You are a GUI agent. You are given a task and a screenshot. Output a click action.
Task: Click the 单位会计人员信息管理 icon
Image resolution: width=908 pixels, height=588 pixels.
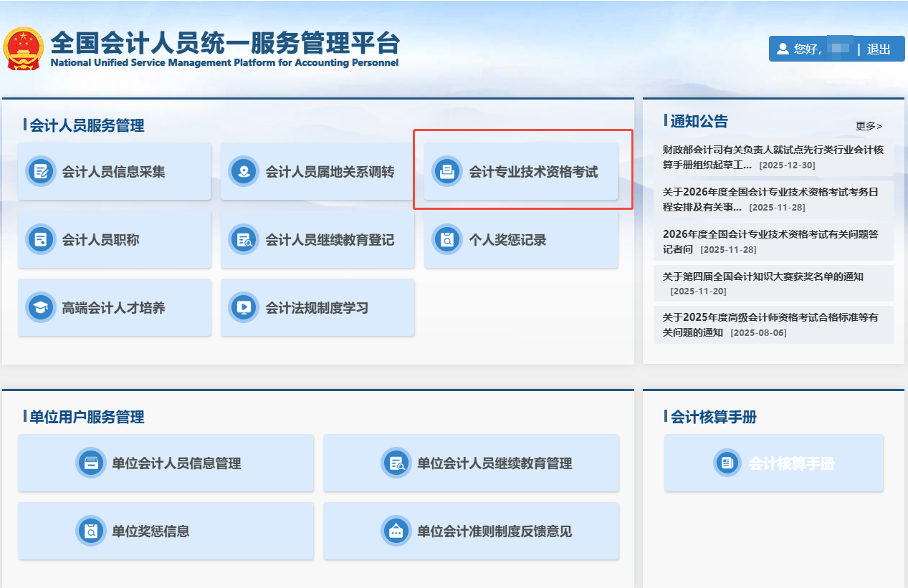coord(91,463)
